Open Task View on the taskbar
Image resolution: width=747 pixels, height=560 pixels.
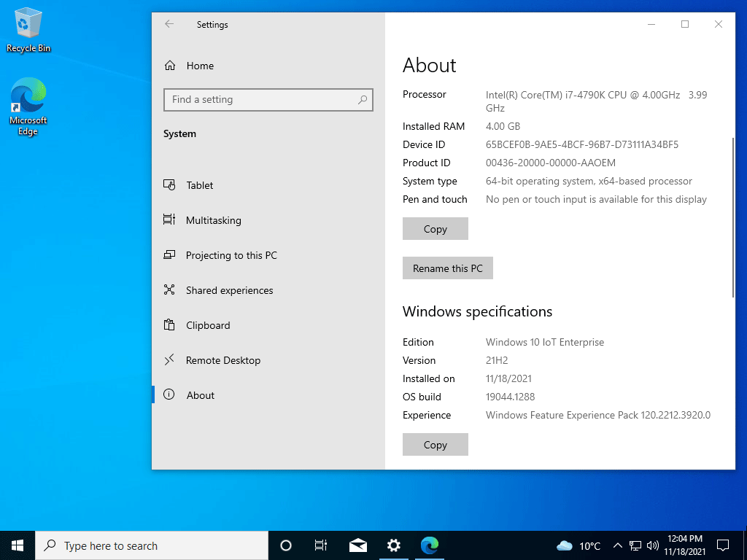pyautogui.click(x=321, y=545)
